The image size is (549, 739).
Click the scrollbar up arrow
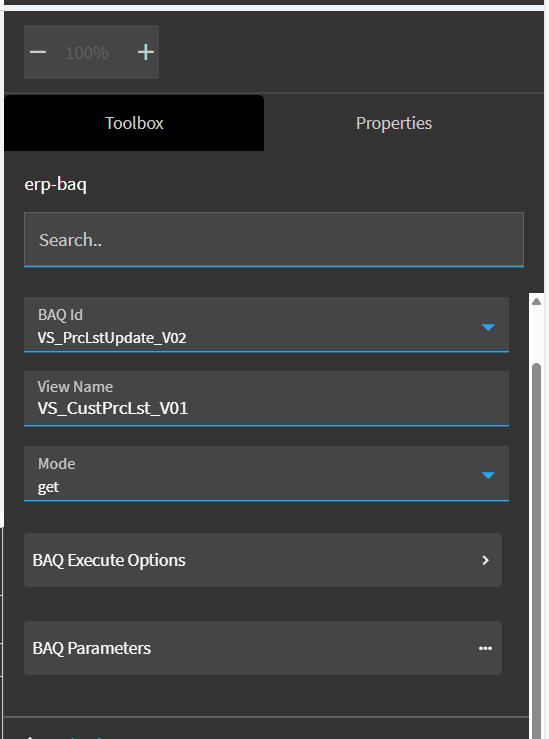point(536,302)
